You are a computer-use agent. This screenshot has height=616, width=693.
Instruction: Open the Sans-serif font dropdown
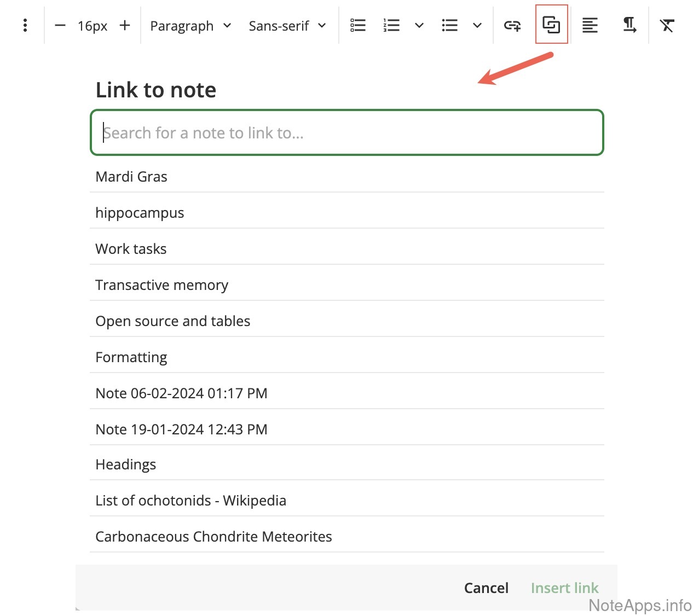tap(287, 26)
